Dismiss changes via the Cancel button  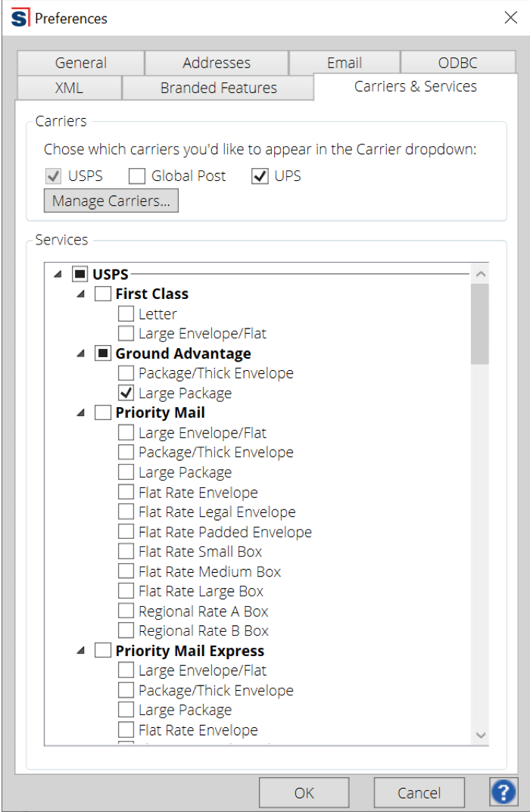pos(419,792)
